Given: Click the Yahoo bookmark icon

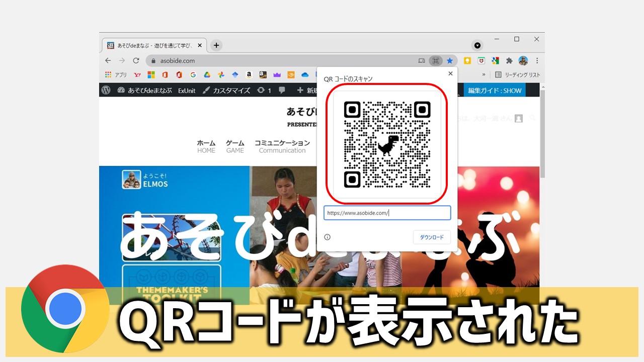Looking at the screenshot, I should click(137, 74).
